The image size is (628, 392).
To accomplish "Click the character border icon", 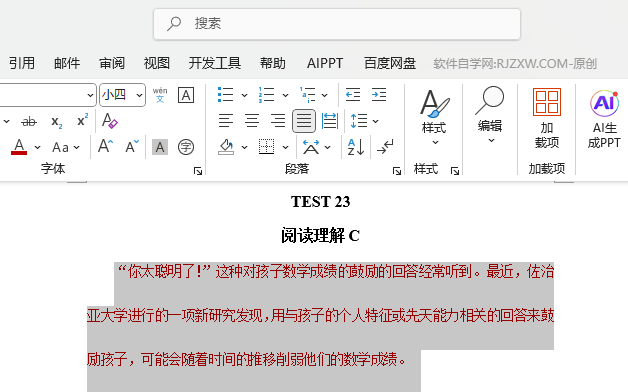I will 186,95.
